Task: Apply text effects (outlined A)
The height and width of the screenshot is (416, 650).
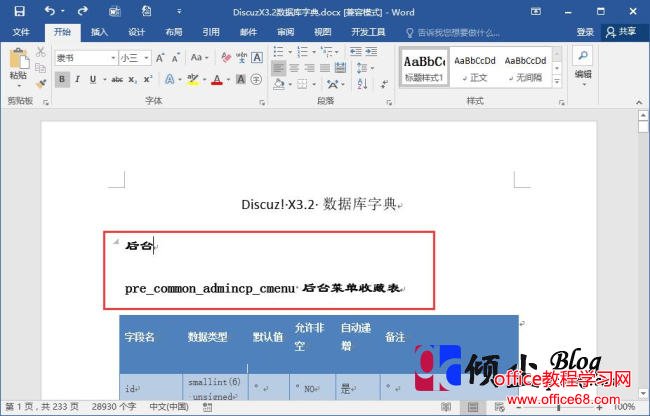Action: pyautogui.click(x=170, y=79)
